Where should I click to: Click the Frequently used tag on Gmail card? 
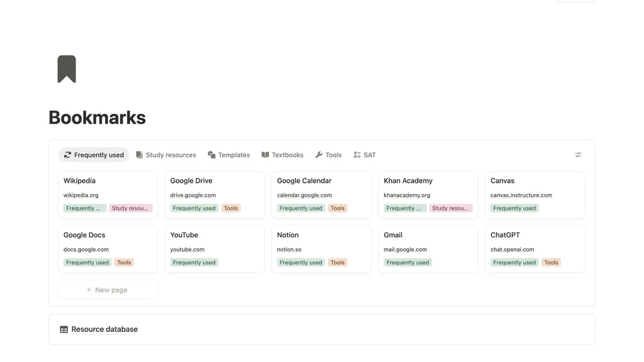coord(408,262)
